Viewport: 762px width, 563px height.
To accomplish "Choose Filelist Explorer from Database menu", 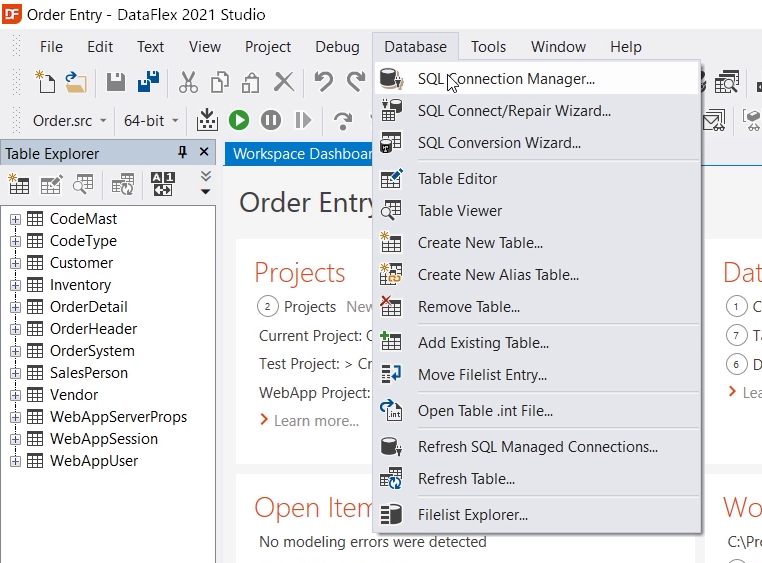I will point(472,515).
